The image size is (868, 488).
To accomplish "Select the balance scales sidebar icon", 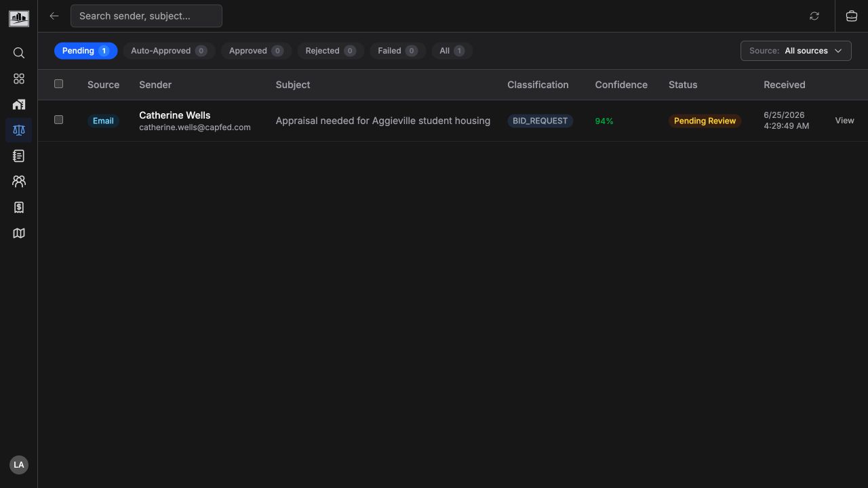I will [19, 130].
